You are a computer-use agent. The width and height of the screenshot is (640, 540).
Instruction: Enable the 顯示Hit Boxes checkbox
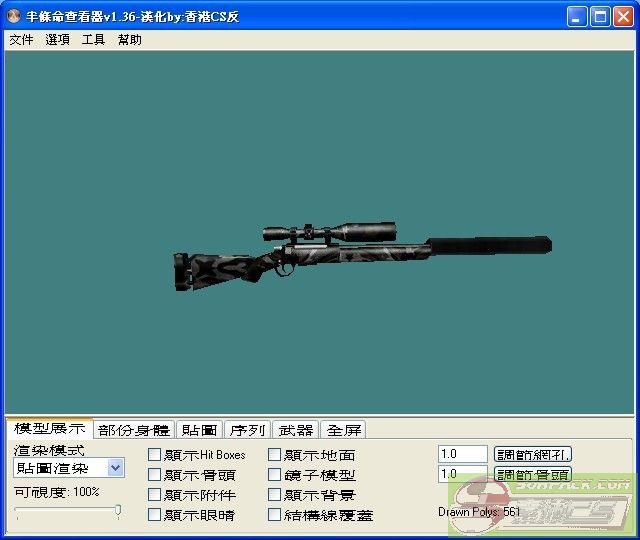point(154,455)
